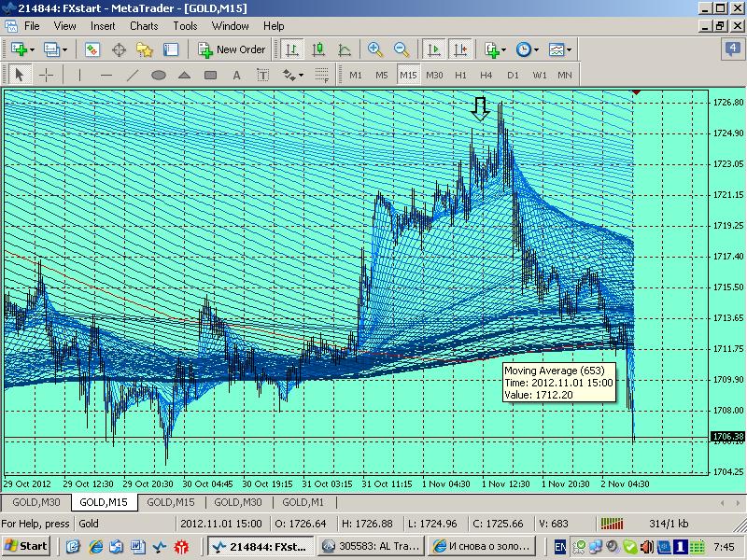This screenshot has height=560, width=747.
Task: Select the Crosshair cursor tool
Action: [x=45, y=75]
